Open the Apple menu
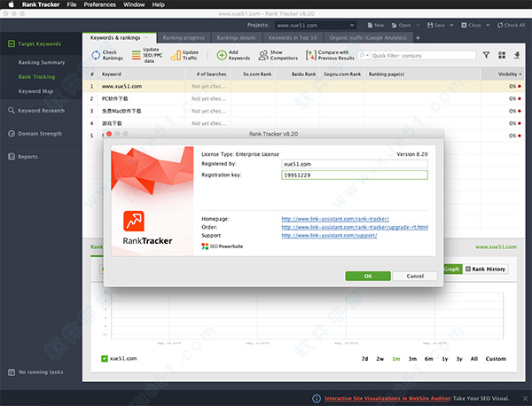 click(x=12, y=4)
